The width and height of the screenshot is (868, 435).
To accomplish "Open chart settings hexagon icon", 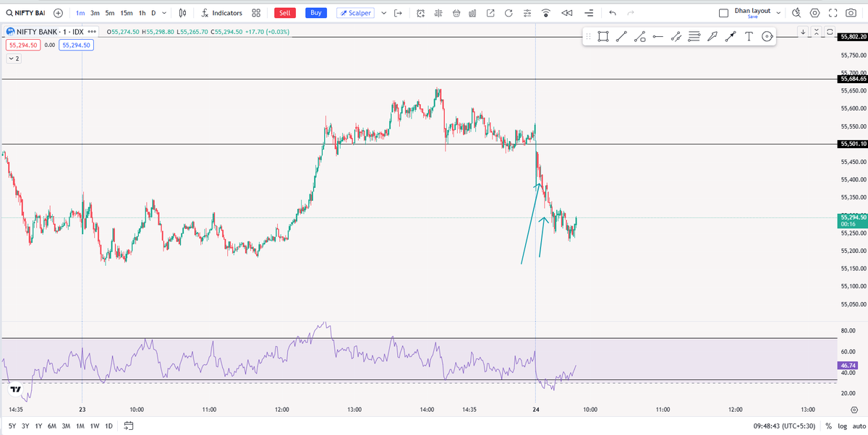I will (815, 13).
